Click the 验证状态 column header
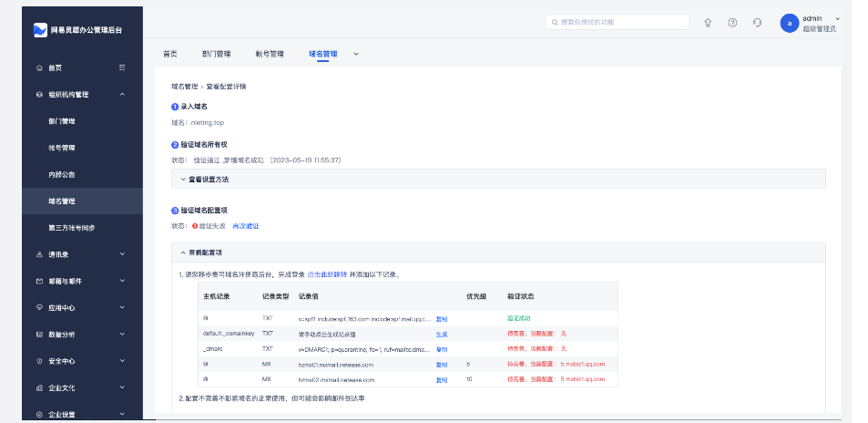 520,296
